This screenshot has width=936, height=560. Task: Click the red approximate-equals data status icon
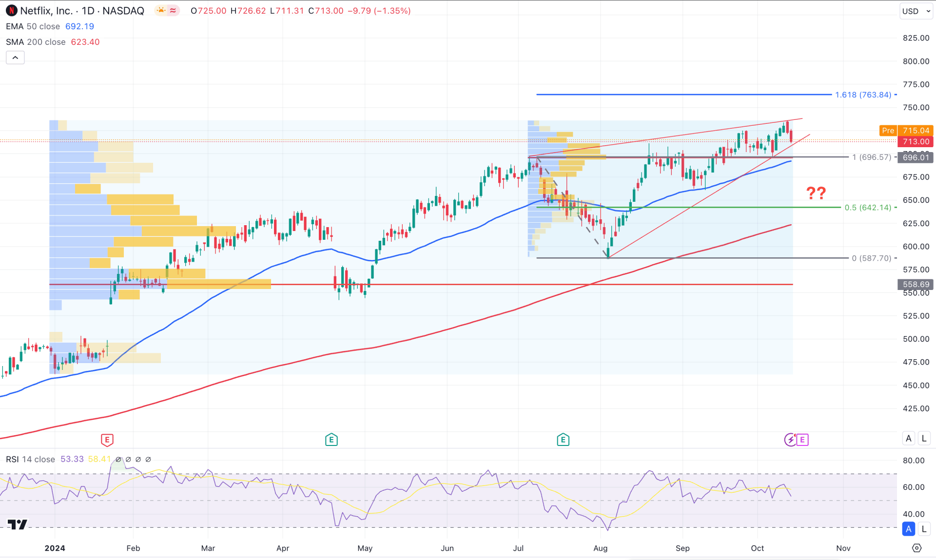(173, 11)
